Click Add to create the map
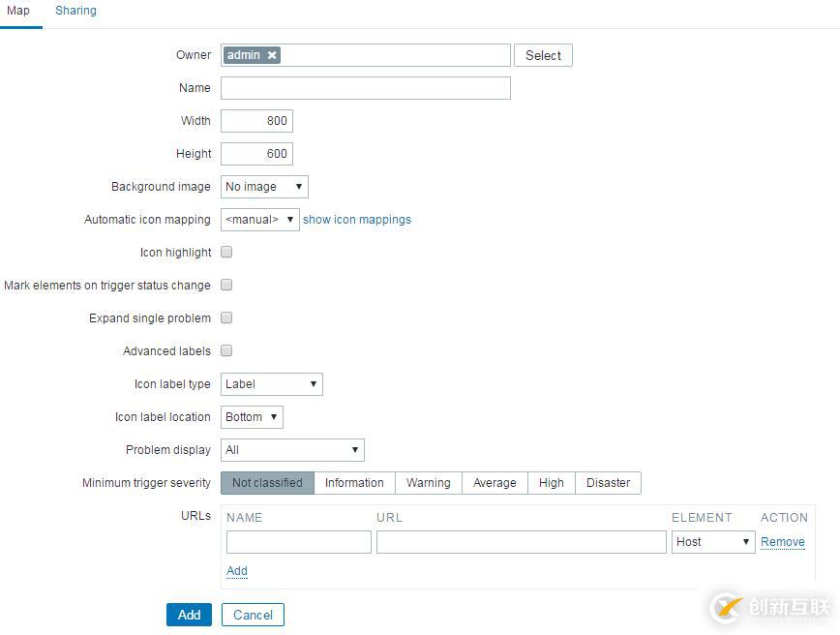The height and width of the screenshot is (635, 840). coord(189,615)
